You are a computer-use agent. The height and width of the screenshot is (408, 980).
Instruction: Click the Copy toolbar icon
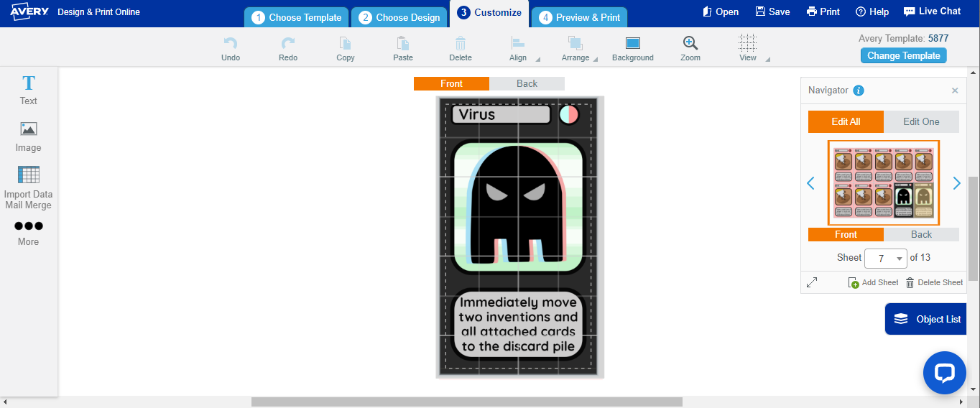point(346,43)
